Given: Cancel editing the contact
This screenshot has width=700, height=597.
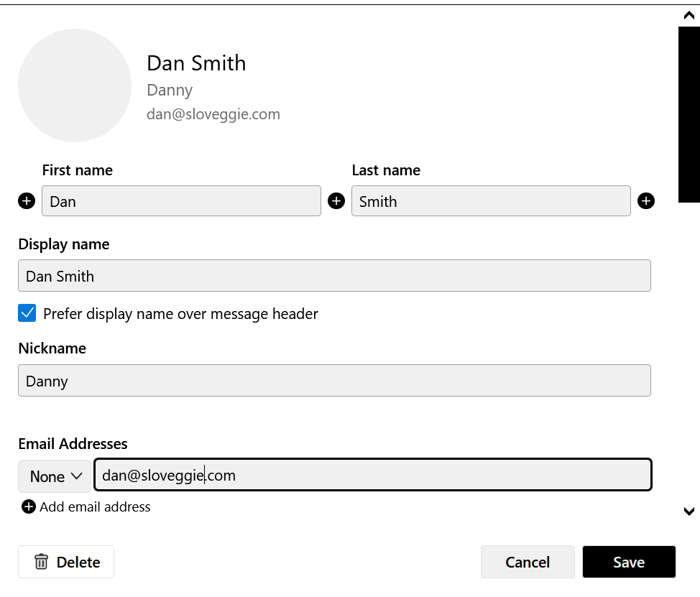Looking at the screenshot, I should coord(528,562).
